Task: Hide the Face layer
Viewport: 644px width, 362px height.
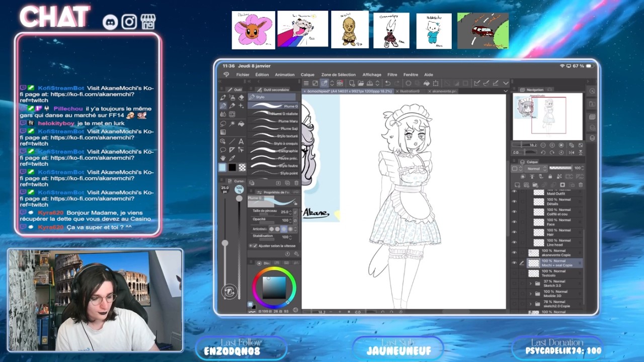Action: tap(514, 222)
